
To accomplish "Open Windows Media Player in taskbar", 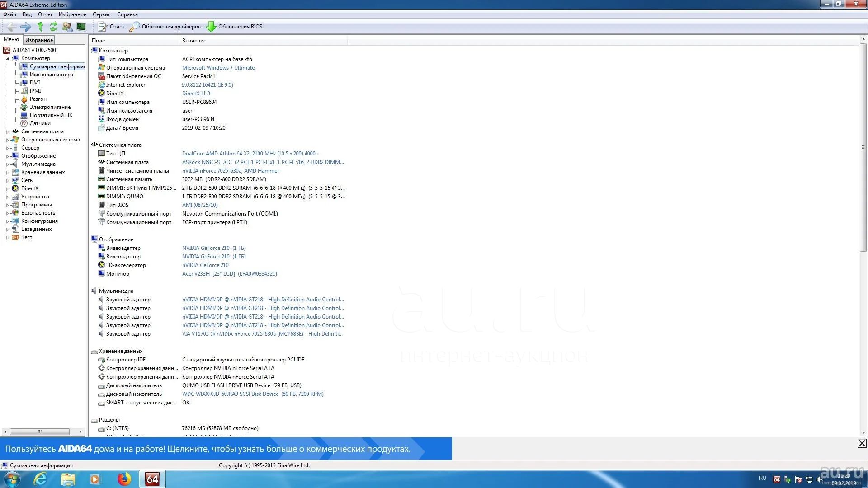I will (96, 479).
